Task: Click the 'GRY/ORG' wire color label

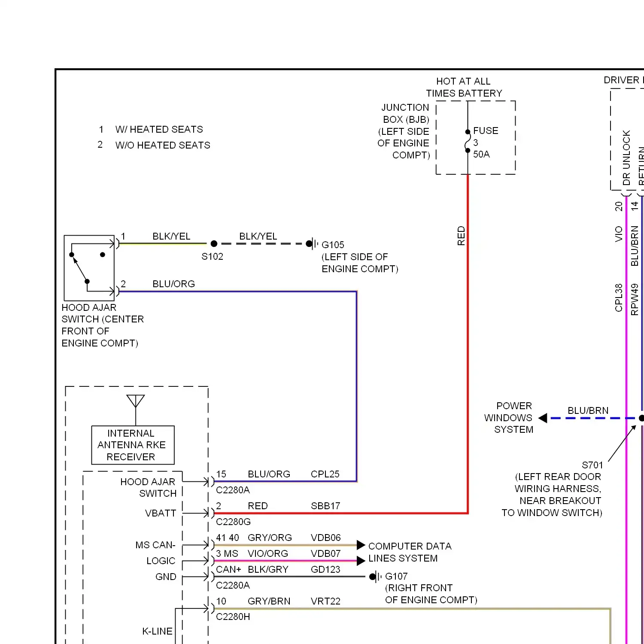Action: click(x=270, y=538)
